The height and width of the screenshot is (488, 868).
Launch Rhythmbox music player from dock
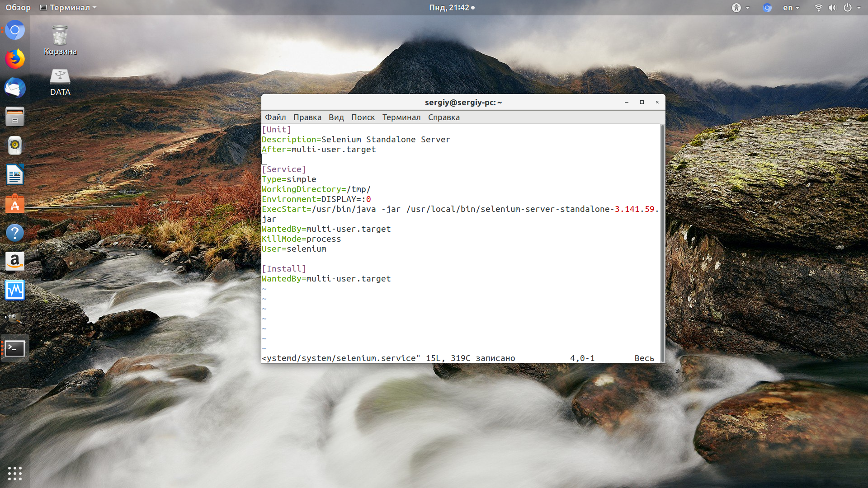click(15, 145)
